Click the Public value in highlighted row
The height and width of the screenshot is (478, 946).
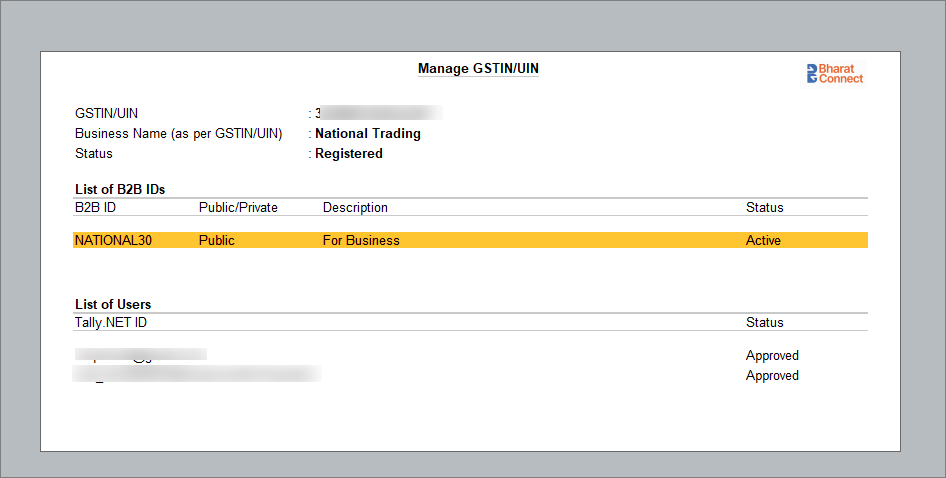tap(217, 241)
